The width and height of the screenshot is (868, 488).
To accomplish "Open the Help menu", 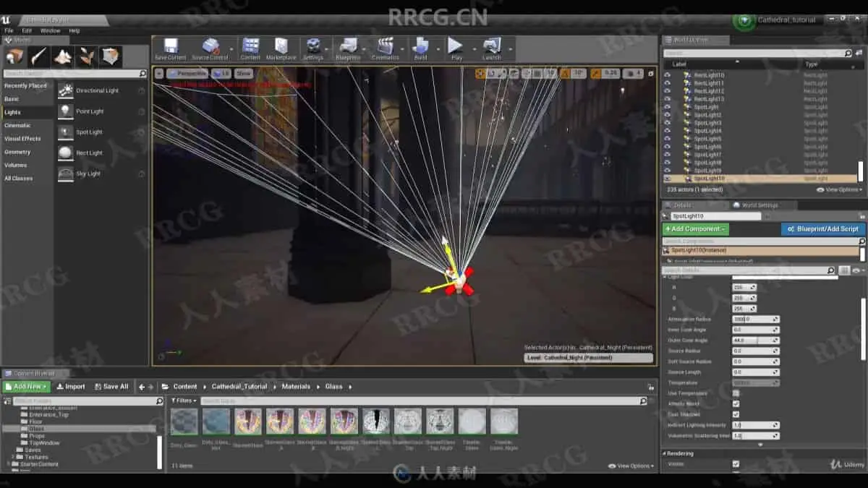I will click(75, 31).
